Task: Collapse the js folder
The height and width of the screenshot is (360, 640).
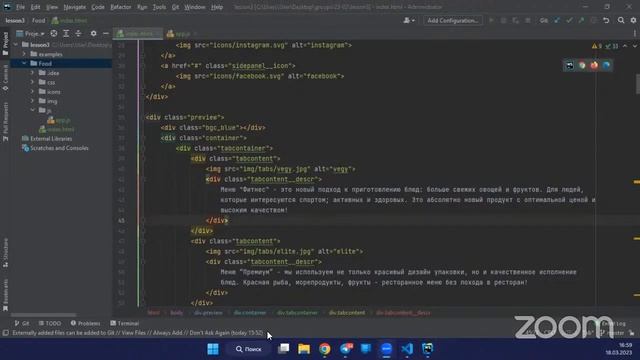Action: tap(32, 110)
